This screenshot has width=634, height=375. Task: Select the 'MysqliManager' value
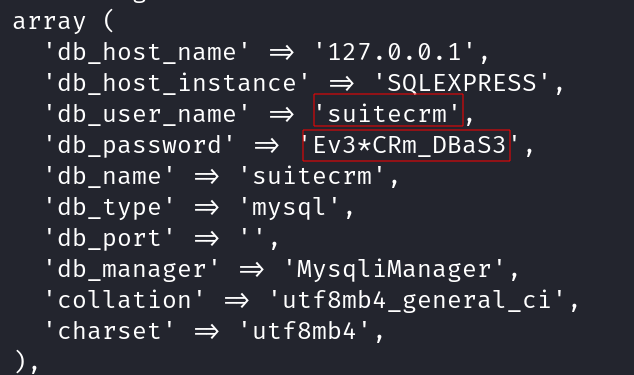(x=394, y=269)
